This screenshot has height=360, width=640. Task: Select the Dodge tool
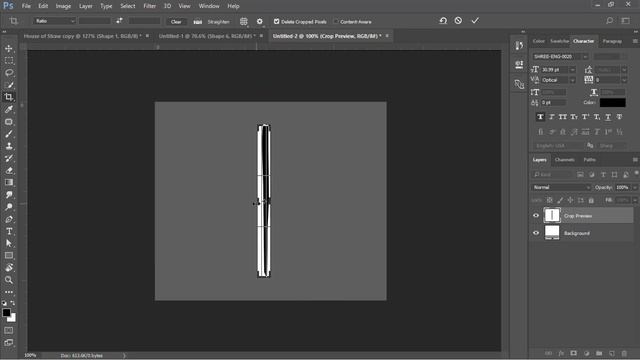(9, 207)
